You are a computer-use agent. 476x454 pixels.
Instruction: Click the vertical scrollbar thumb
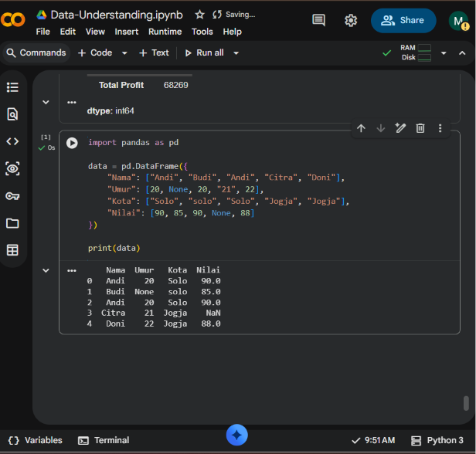466,403
